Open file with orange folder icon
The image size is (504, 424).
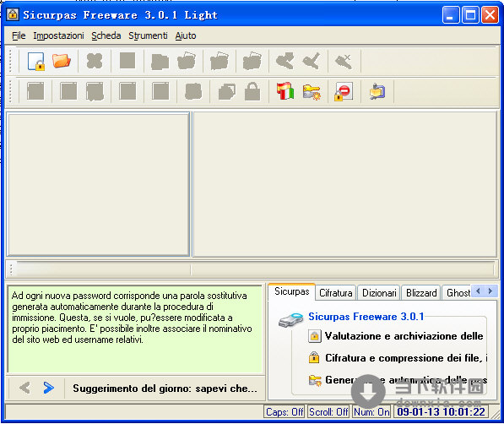coord(61,61)
